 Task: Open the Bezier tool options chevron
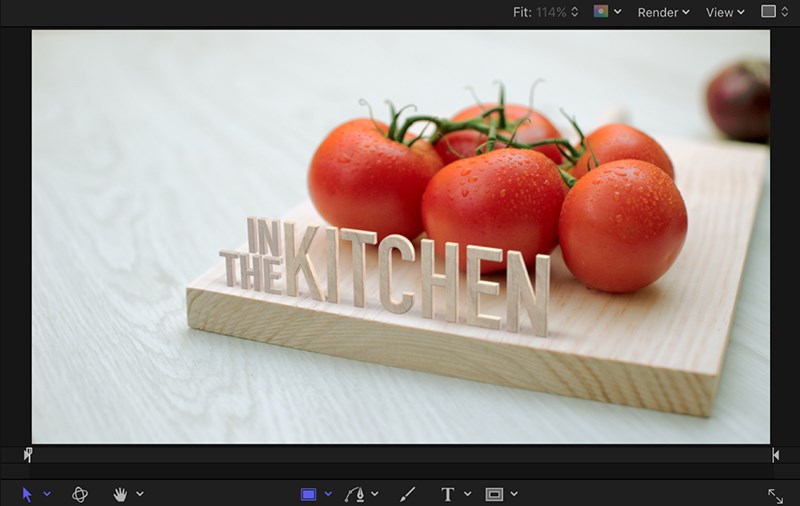coord(374,494)
